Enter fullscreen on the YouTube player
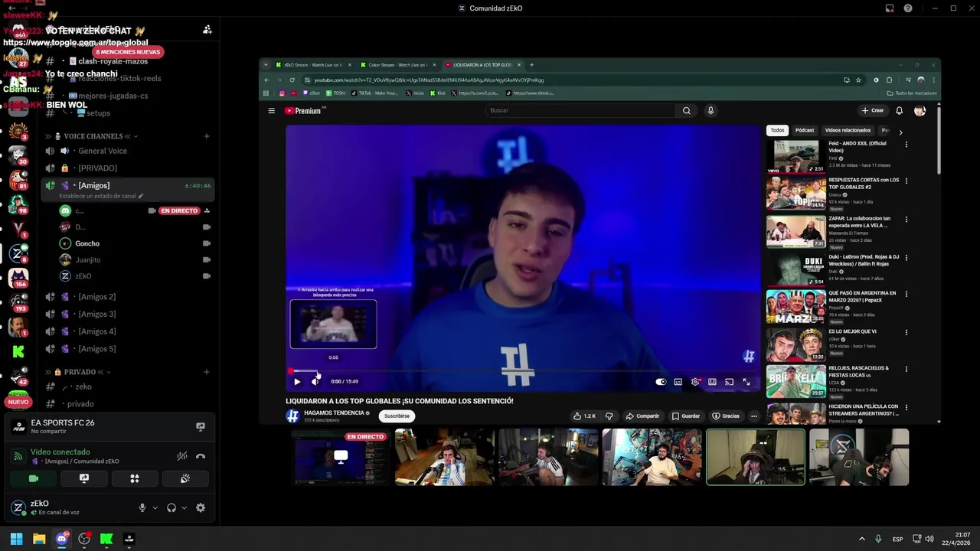 click(746, 381)
